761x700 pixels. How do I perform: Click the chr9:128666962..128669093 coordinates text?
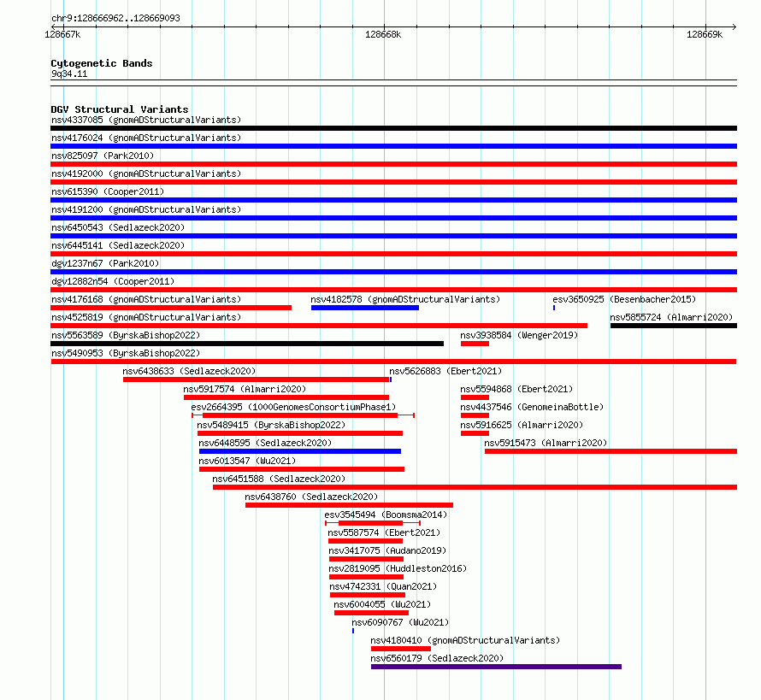(x=115, y=18)
